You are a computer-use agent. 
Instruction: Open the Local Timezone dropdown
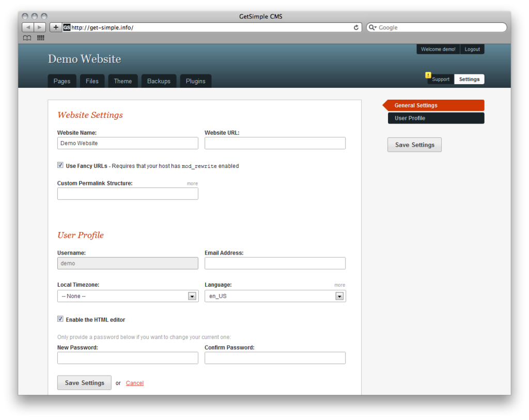[192, 296]
